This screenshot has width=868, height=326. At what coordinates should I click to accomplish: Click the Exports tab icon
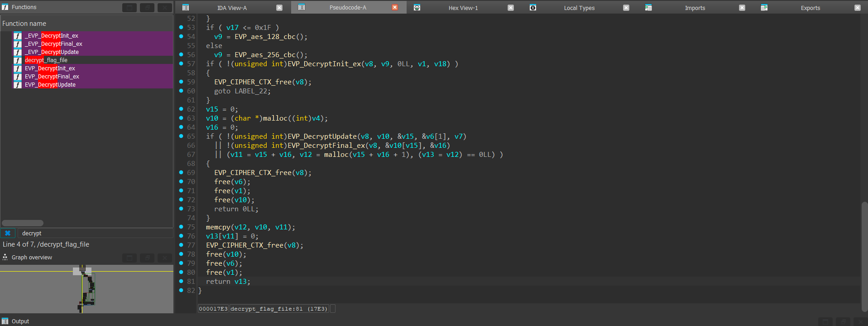click(x=764, y=8)
